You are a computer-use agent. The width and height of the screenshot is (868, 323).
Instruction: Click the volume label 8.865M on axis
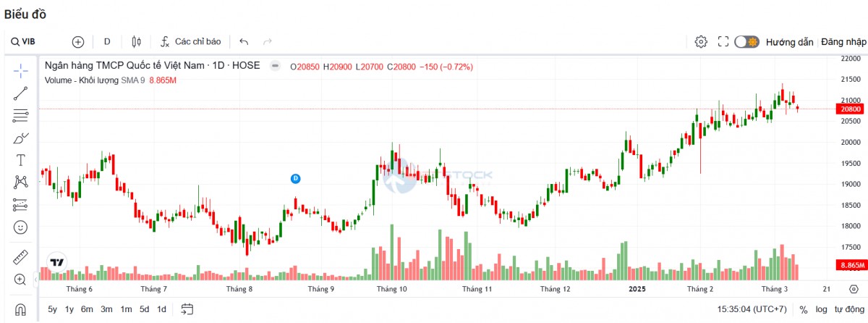(x=851, y=266)
